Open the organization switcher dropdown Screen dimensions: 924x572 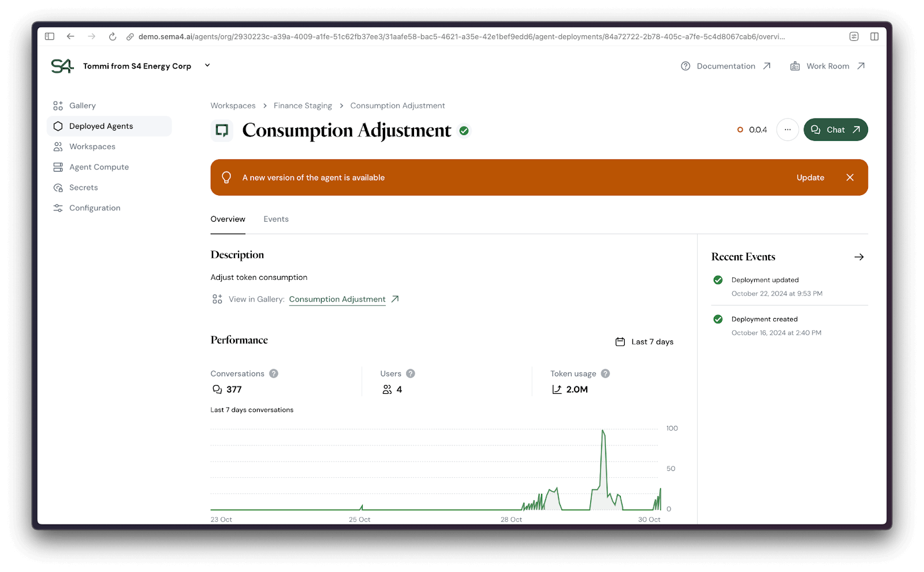(207, 66)
